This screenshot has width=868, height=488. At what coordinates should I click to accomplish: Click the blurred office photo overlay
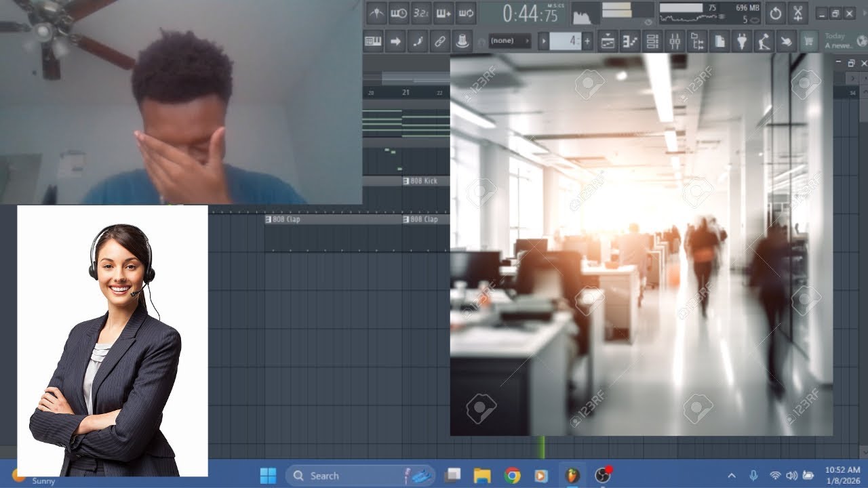[642, 245]
